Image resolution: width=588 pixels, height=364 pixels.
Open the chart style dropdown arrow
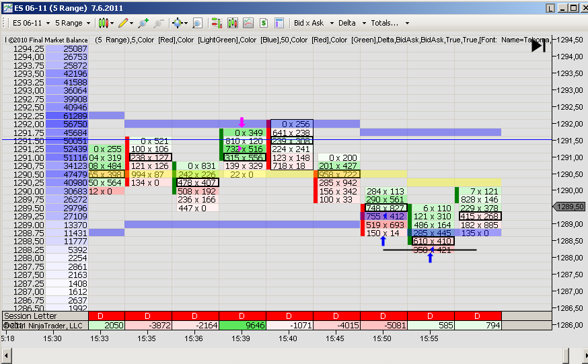click(112, 24)
